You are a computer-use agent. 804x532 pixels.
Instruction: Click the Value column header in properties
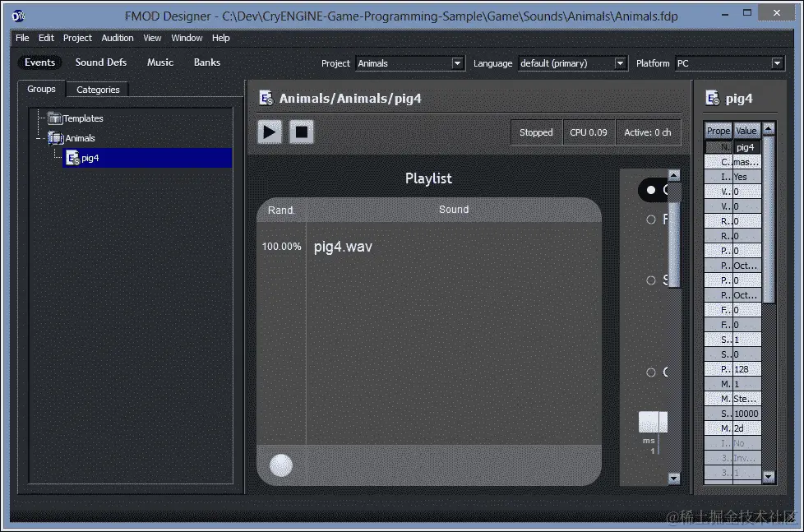746,131
